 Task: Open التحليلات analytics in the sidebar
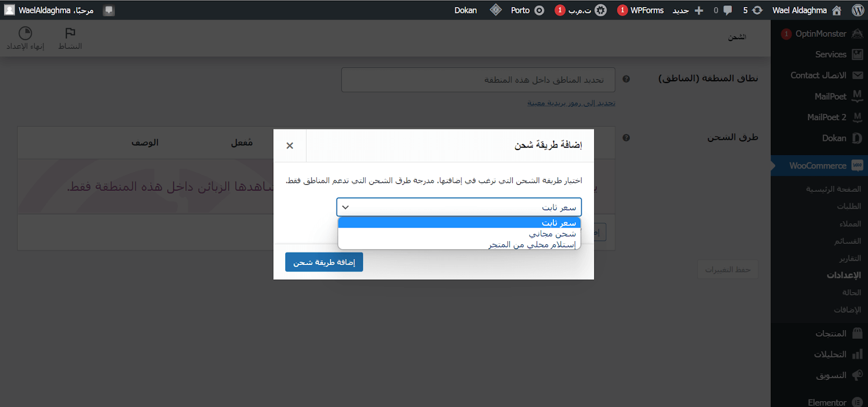(x=830, y=354)
